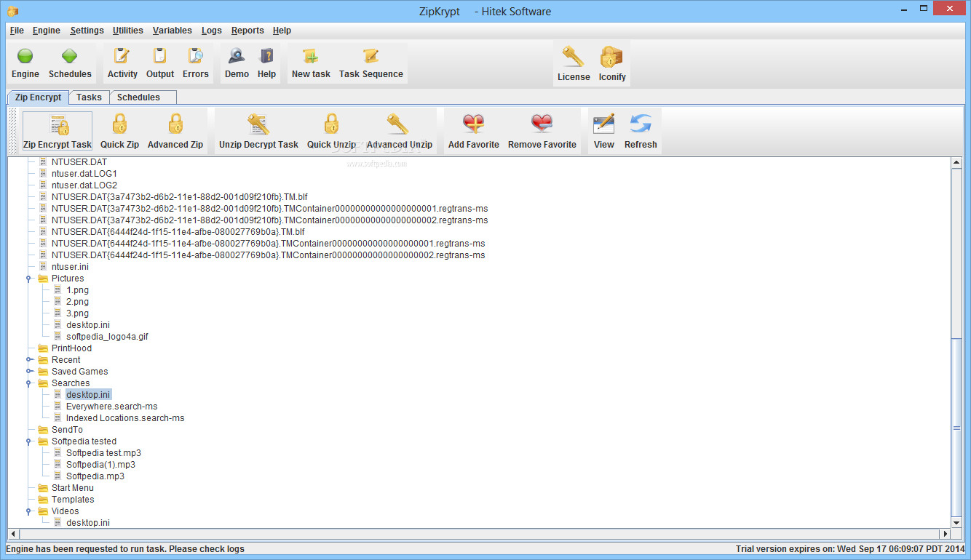Select Indexed Locations.search-ms file
This screenshot has width=971, height=560.
click(x=125, y=418)
